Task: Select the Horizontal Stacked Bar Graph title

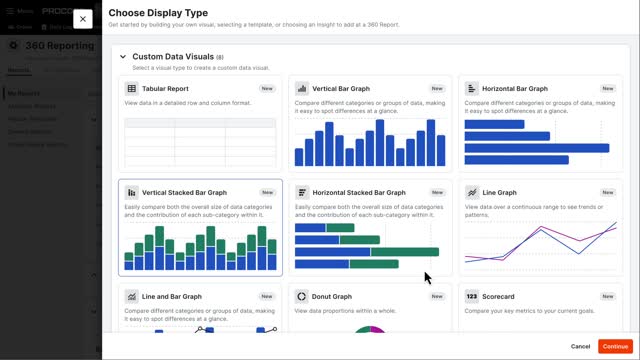Action: [x=359, y=193]
